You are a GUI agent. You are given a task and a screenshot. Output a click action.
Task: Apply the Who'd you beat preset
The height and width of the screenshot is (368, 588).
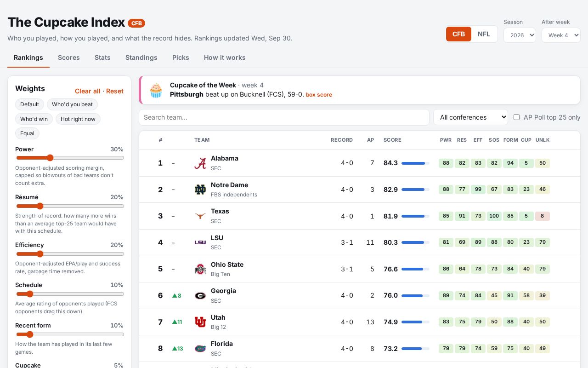tap(72, 104)
